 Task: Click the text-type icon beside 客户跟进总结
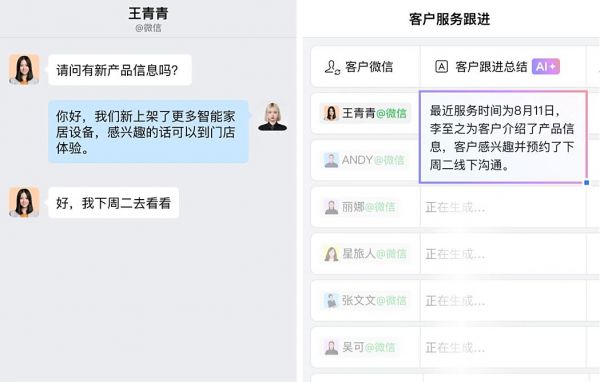[x=441, y=67]
